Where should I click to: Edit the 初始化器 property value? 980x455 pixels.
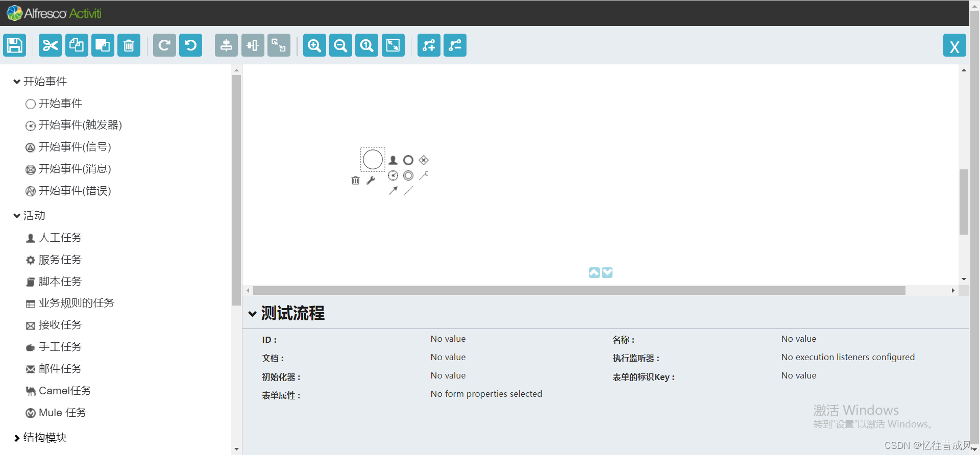tap(448, 375)
